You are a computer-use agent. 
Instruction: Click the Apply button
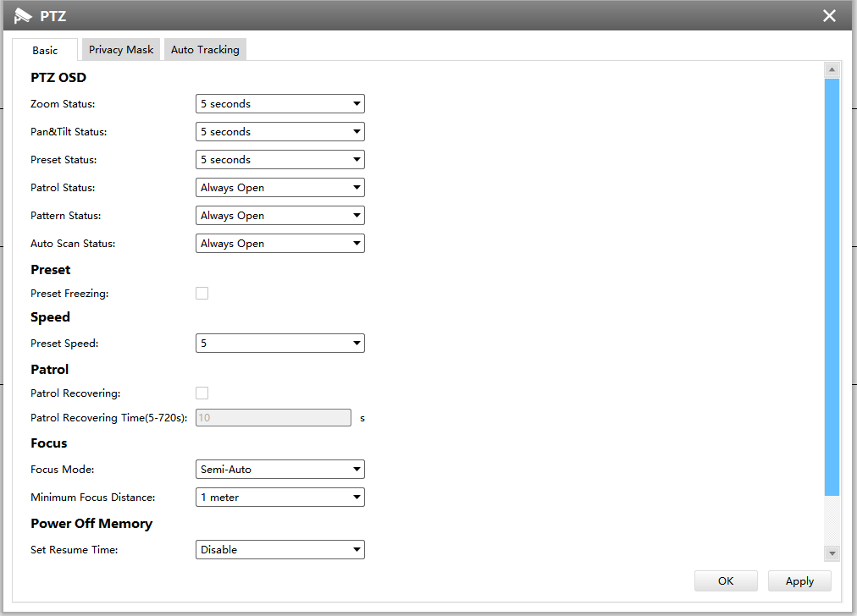799,580
